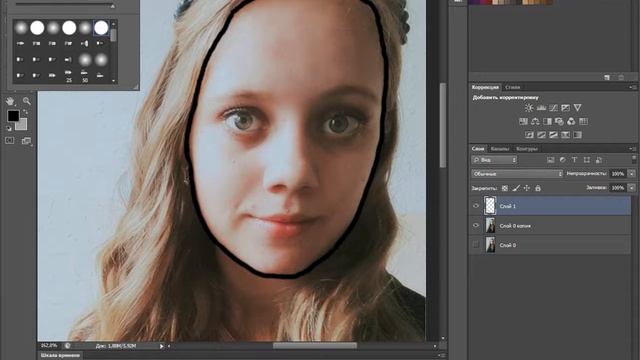Toggle Quick Mask mode icon
The image size is (640, 360).
coord(9,140)
